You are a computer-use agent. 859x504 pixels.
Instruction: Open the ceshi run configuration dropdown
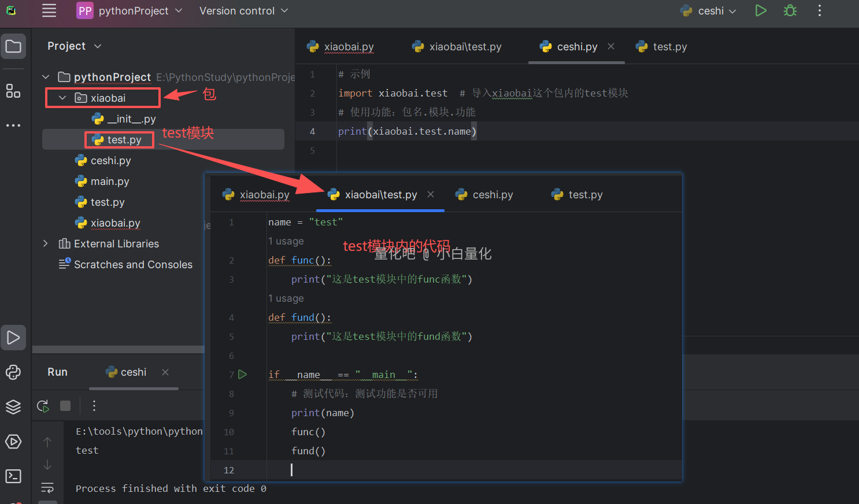(710, 11)
